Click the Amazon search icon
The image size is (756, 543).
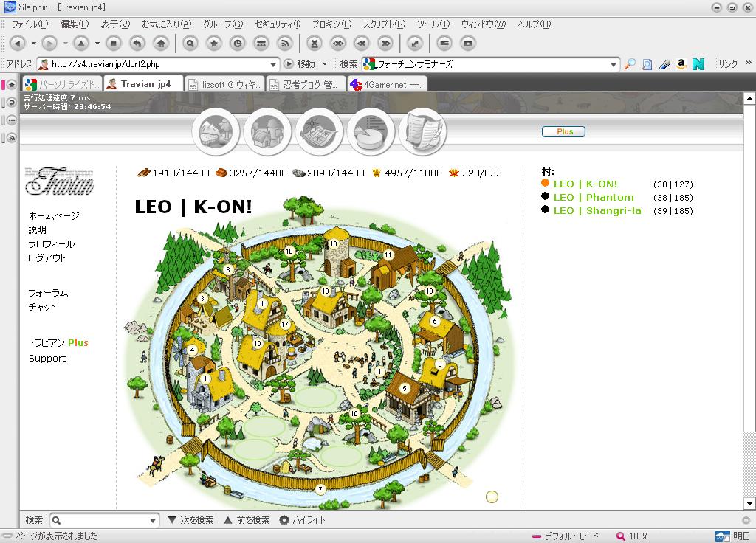[x=681, y=63]
